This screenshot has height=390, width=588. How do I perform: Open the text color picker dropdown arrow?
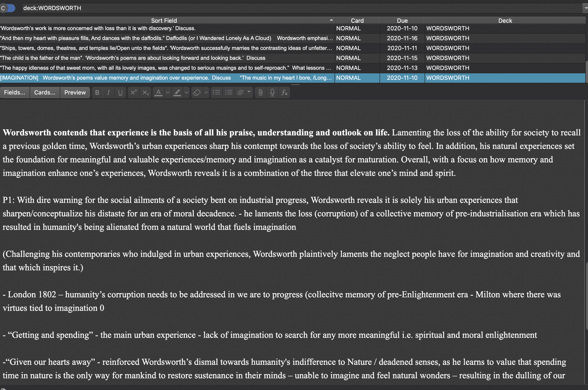coord(168,93)
